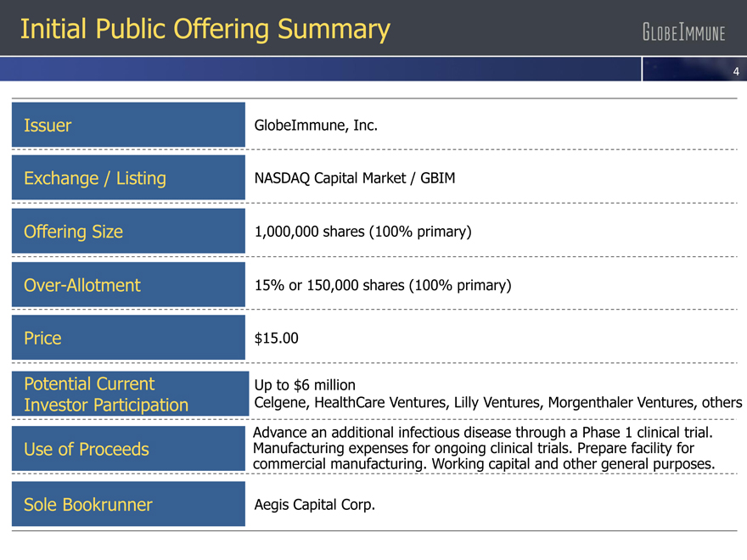Select the $15.00 price value
This screenshot has height=560, width=747.
[x=277, y=339]
